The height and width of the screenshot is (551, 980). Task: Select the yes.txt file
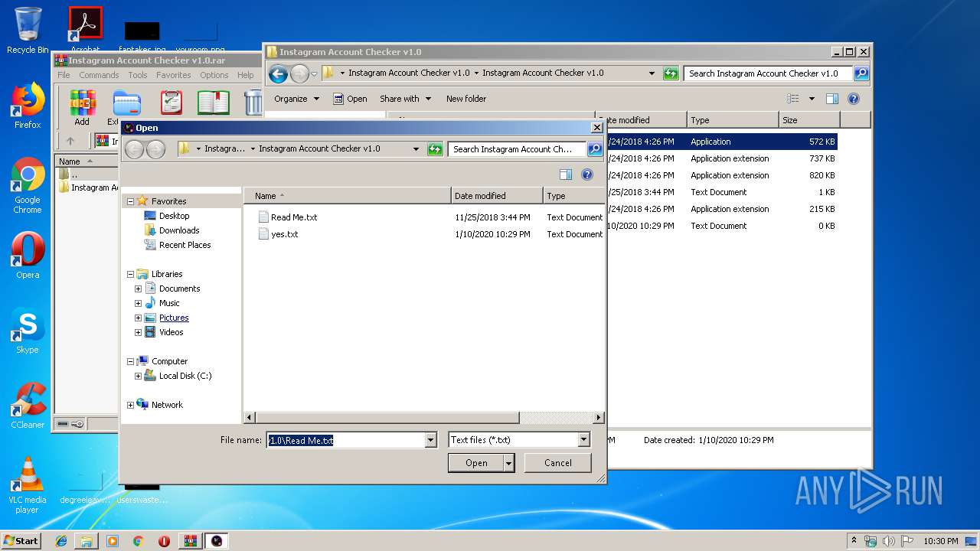[285, 234]
